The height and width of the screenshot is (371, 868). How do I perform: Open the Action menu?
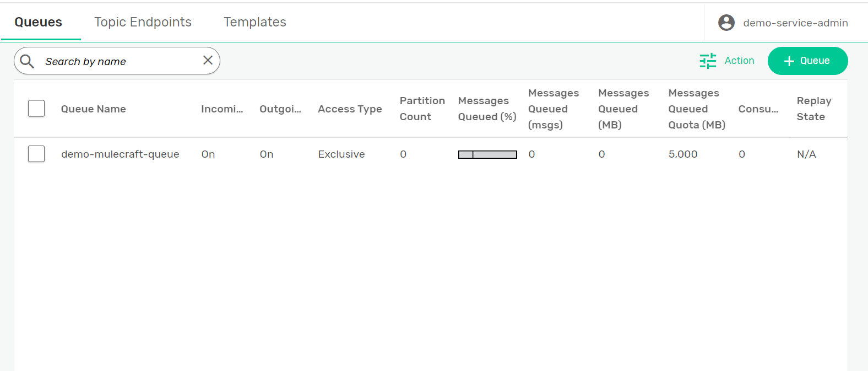point(739,61)
